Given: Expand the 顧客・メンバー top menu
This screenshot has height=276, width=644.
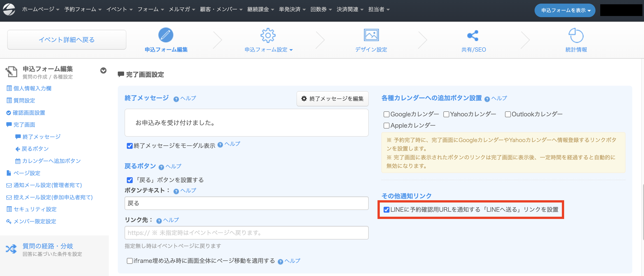Looking at the screenshot, I should tap(221, 9).
